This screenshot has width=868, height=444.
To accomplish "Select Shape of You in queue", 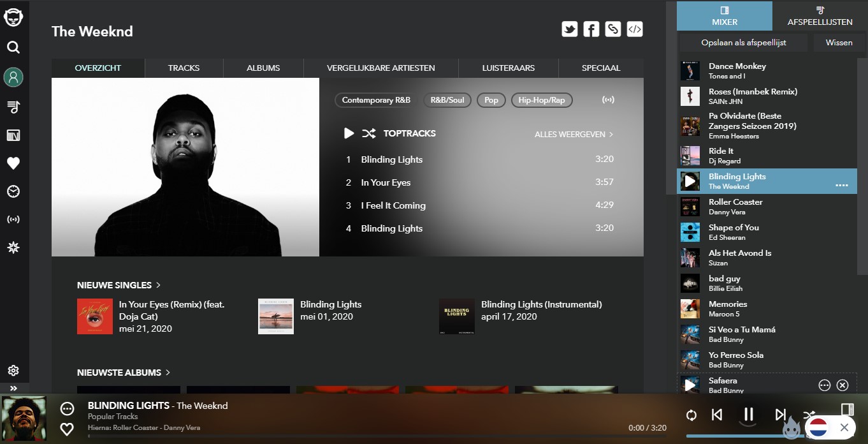I will (767, 232).
